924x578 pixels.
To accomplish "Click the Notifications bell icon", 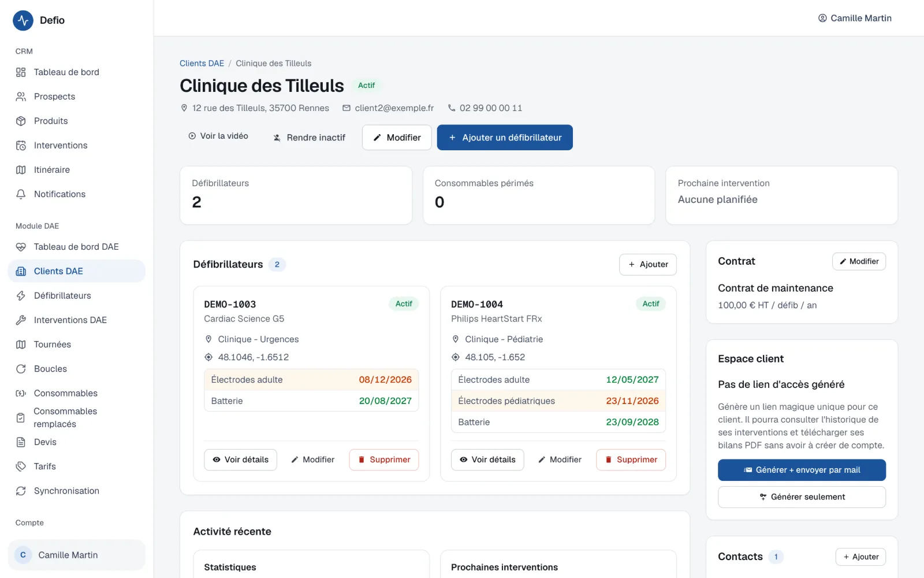I will tap(21, 194).
